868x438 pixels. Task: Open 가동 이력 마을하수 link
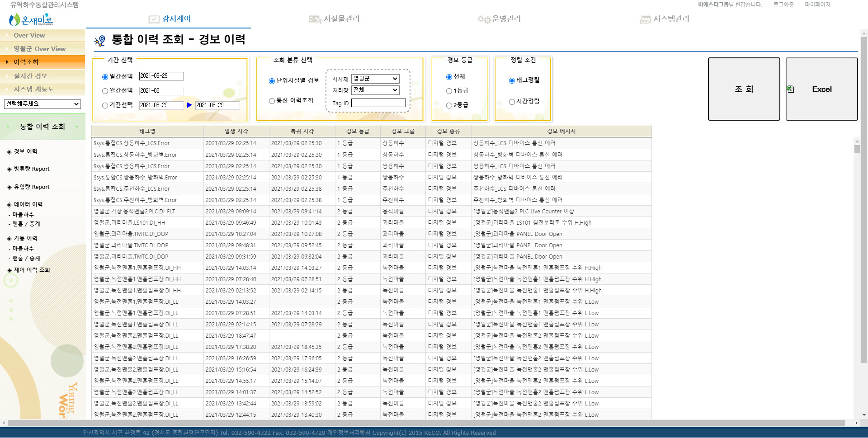[23, 249]
